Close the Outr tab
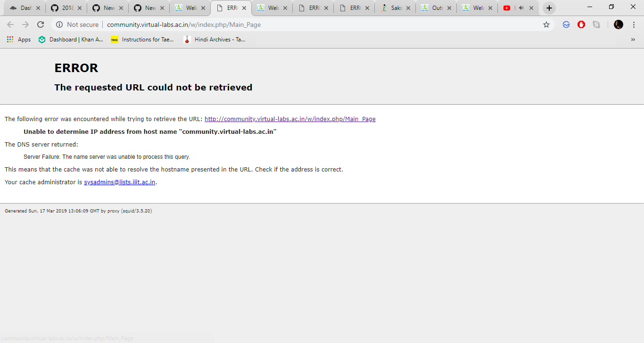This screenshot has height=343, width=644. [x=449, y=8]
